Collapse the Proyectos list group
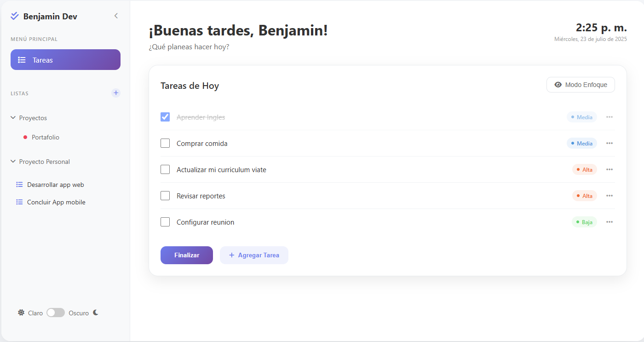This screenshot has height=342, width=644. click(x=13, y=118)
